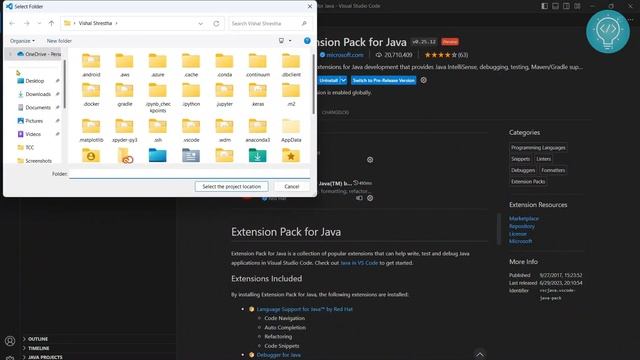Open the .conda folder
The image size is (640, 360).
(x=224, y=65)
